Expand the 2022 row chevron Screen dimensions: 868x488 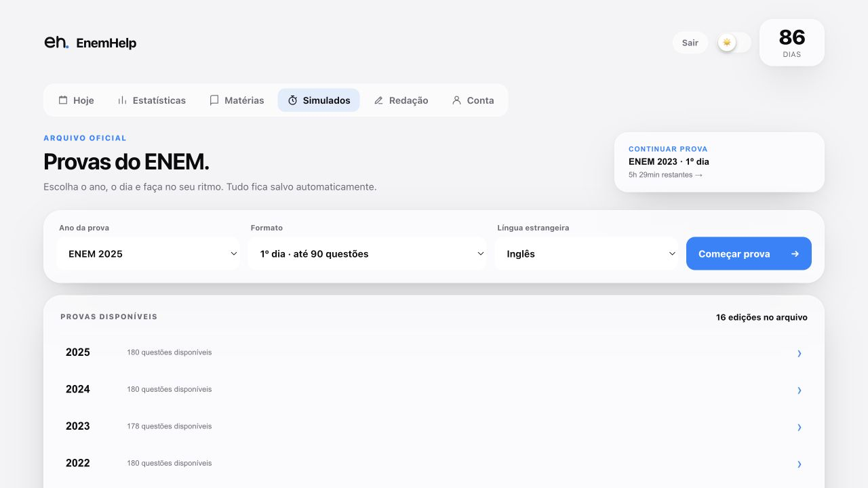coord(799,464)
